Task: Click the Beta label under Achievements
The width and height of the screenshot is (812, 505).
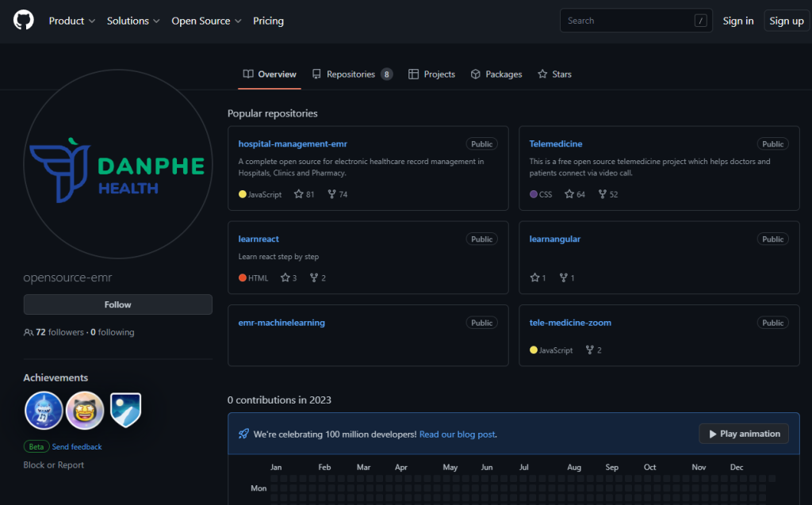Action: click(36, 446)
